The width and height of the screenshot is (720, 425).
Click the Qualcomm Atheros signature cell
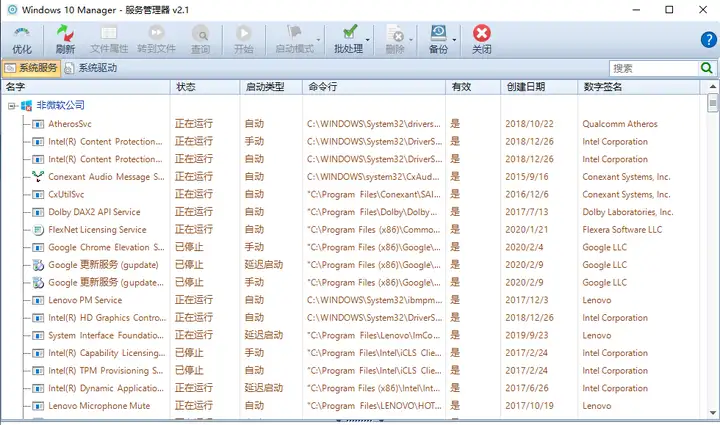pos(620,124)
